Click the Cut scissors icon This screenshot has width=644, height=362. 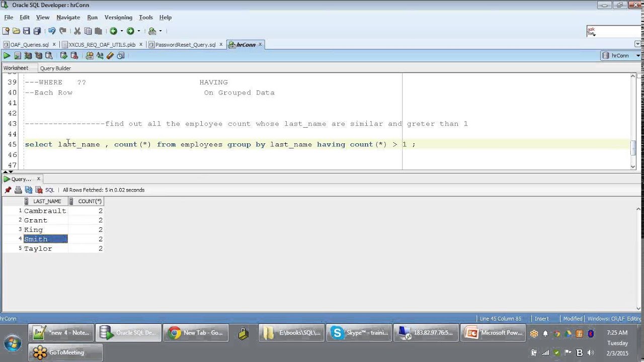77,31
